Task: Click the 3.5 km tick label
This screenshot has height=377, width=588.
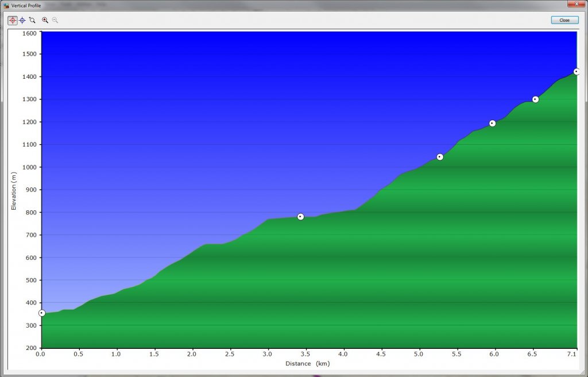Action: point(304,354)
